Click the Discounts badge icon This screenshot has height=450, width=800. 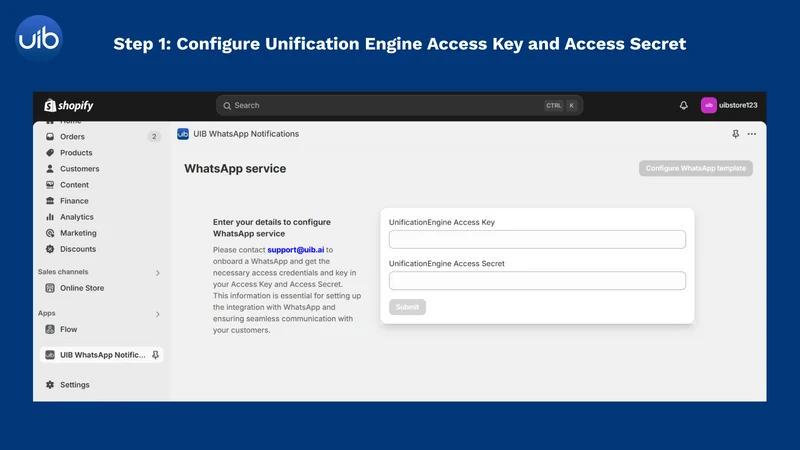50,249
